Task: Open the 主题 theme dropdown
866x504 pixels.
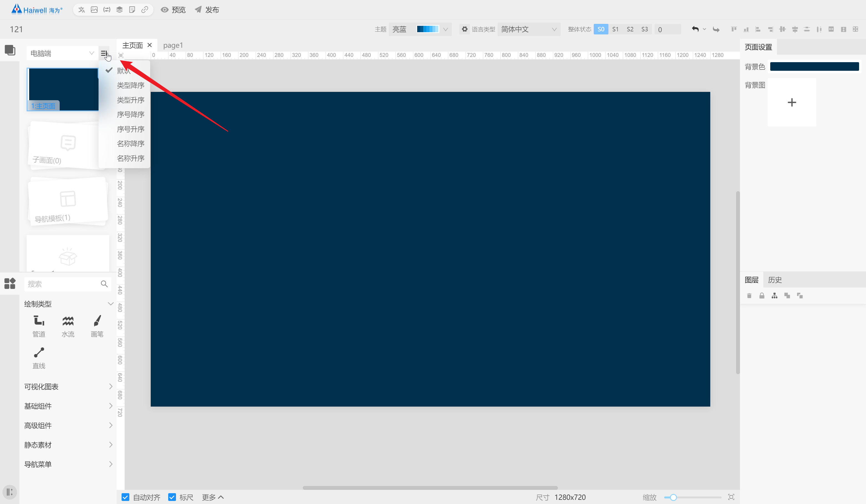Action: [420, 29]
